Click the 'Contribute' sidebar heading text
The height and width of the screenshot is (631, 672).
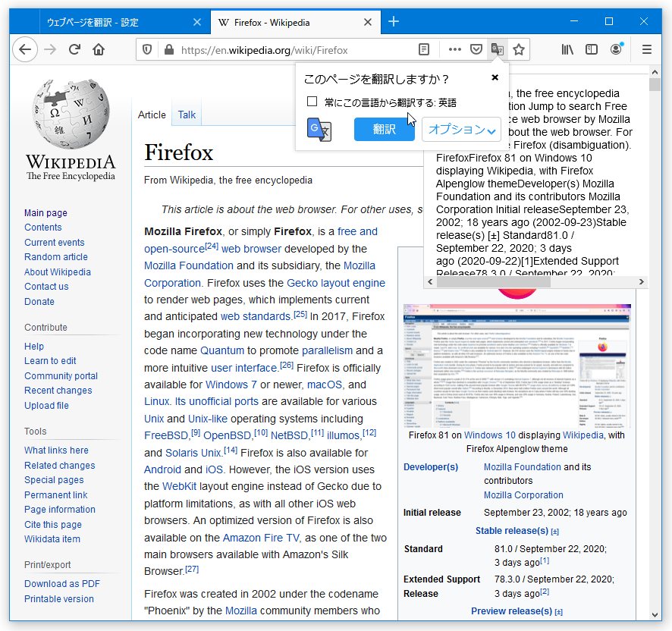pos(46,328)
